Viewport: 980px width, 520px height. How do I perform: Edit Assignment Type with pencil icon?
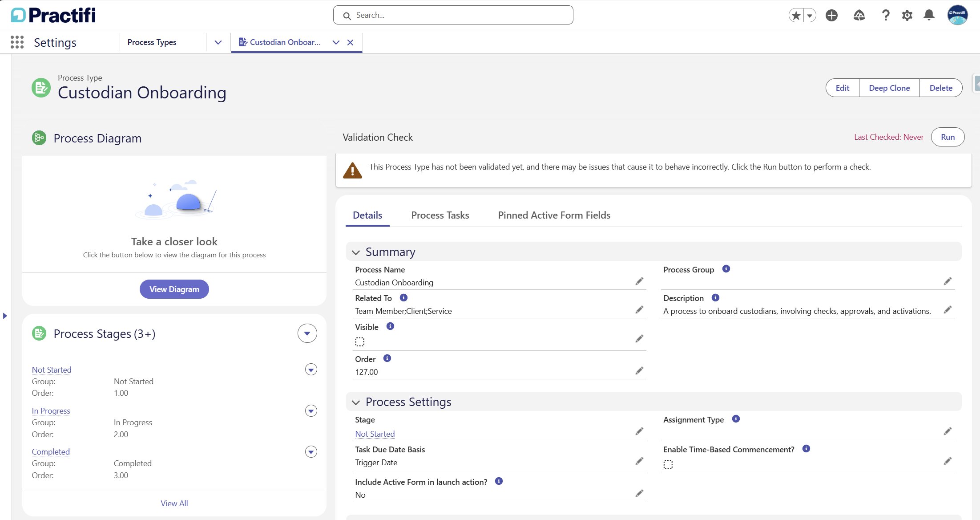[x=948, y=431]
